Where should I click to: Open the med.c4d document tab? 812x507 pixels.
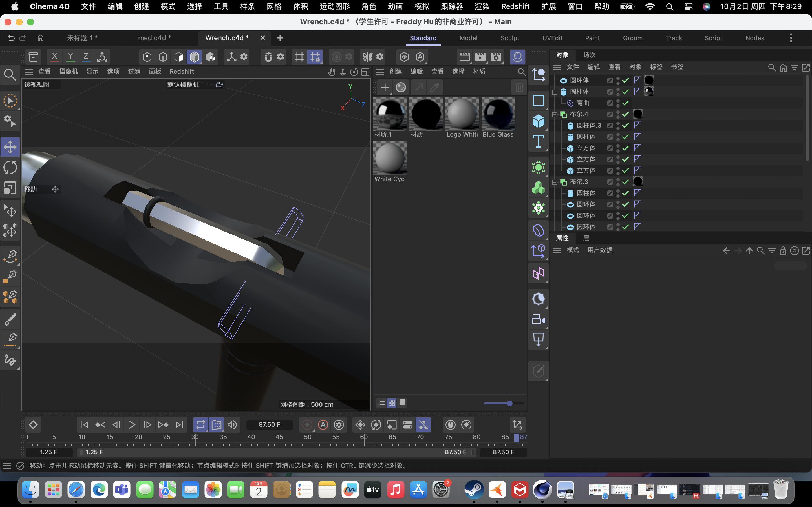tap(154, 38)
